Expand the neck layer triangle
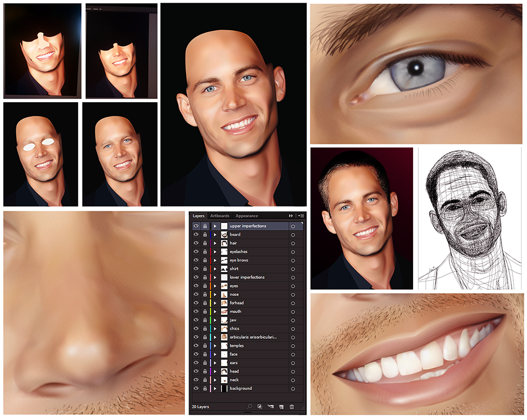The height and width of the screenshot is (420, 527). [x=215, y=379]
